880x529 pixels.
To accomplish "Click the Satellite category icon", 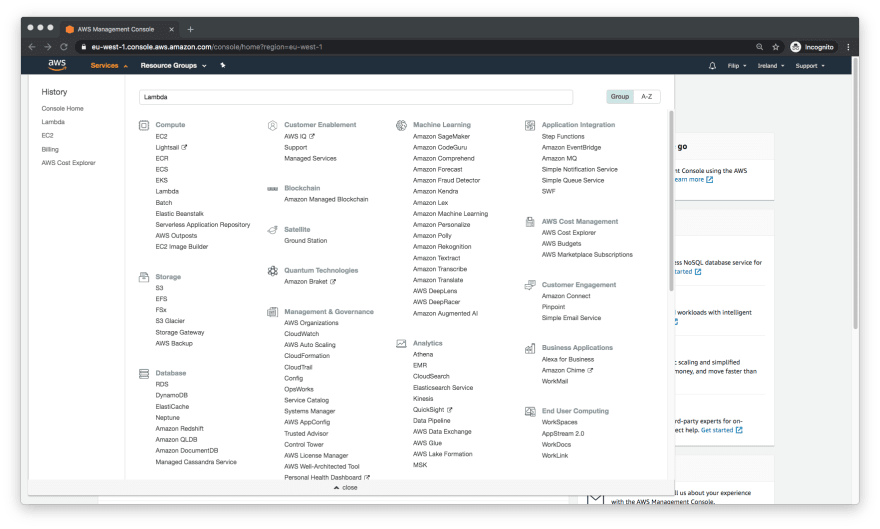I will (272, 229).
